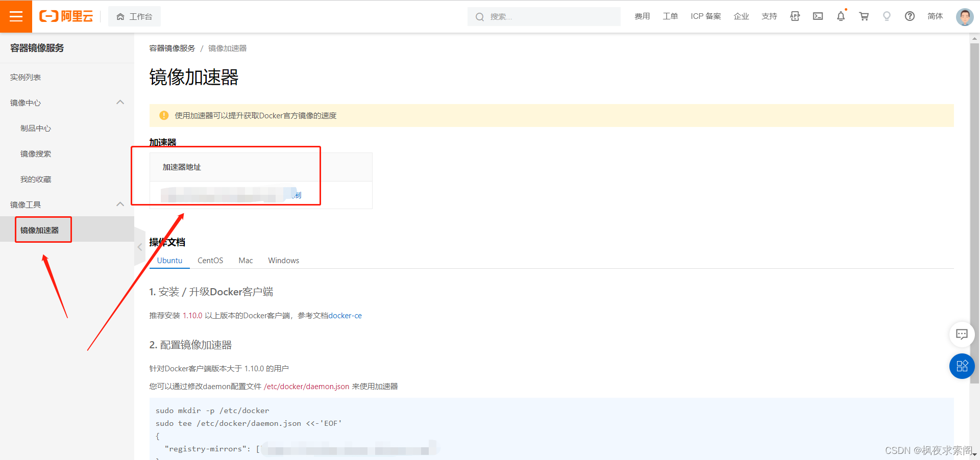Click the scrollbar up arrow

[x=974, y=38]
